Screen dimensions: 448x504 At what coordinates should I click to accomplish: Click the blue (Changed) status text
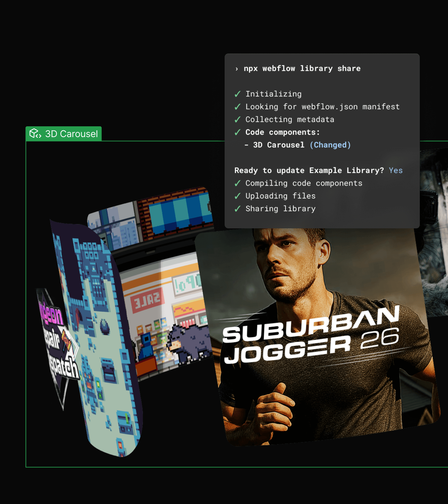click(330, 145)
